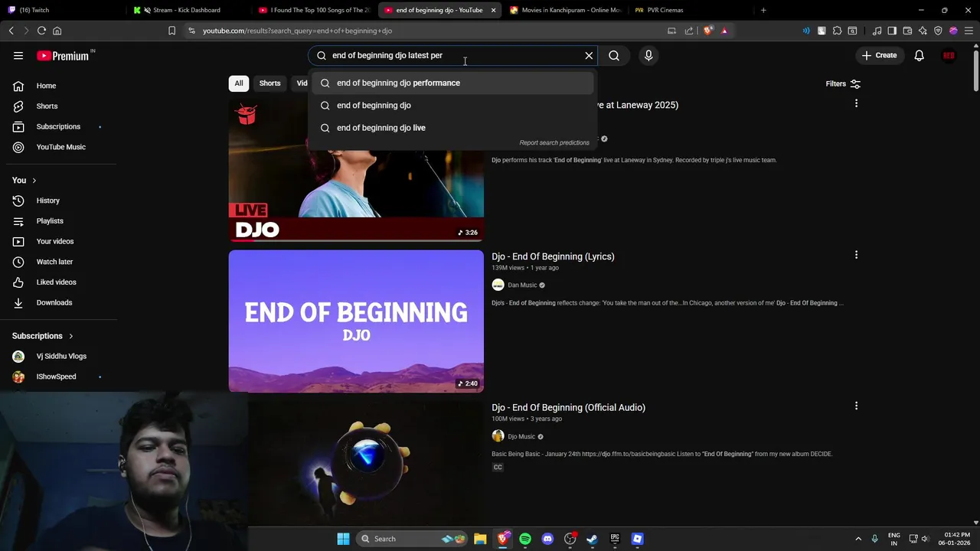Viewport: 980px width, 551px height.
Task: Clear the search box with the X
Action: tap(589, 55)
